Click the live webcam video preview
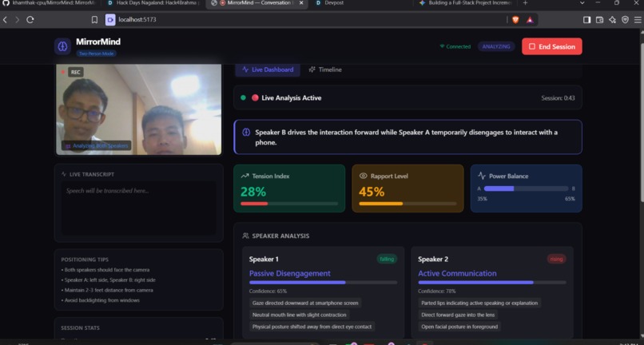 (x=139, y=109)
